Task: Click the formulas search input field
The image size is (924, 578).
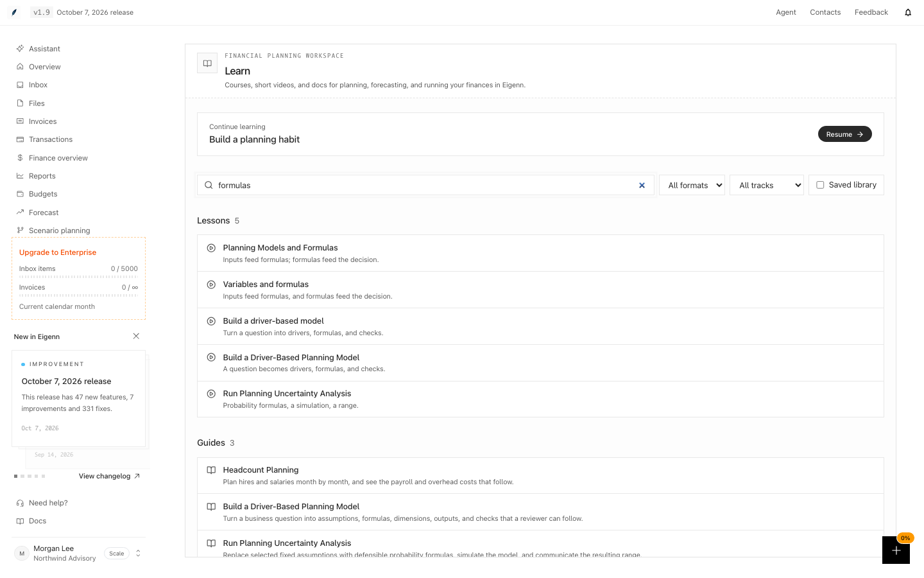Action: click(x=425, y=185)
